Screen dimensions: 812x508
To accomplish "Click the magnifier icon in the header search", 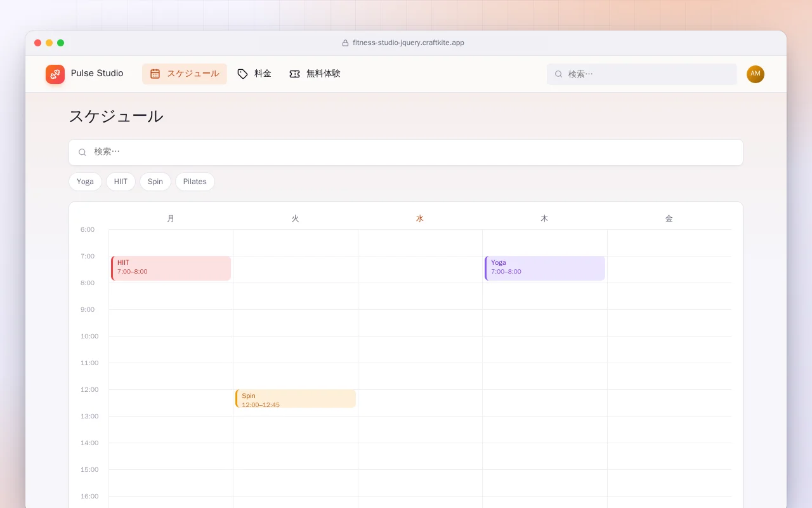I will coord(559,74).
